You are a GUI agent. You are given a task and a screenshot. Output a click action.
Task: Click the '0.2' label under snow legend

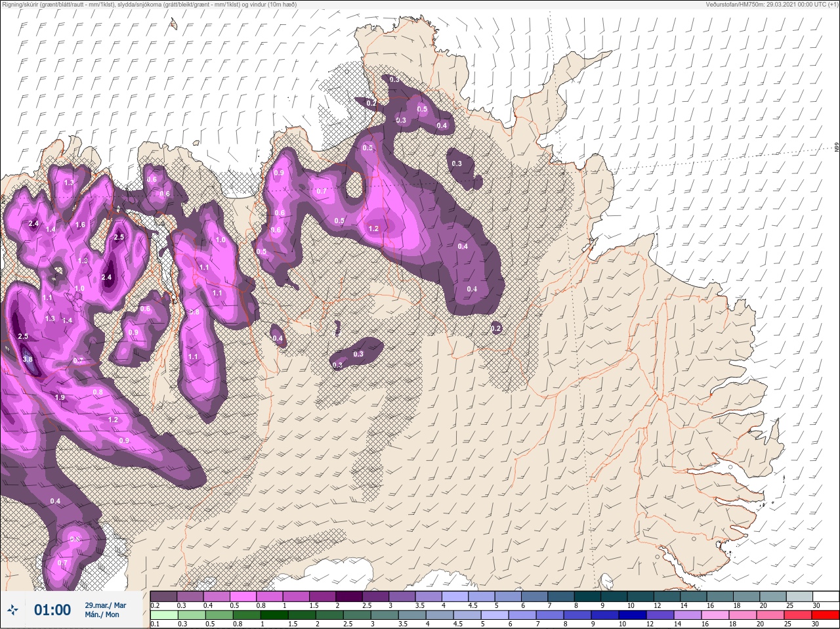(155, 605)
